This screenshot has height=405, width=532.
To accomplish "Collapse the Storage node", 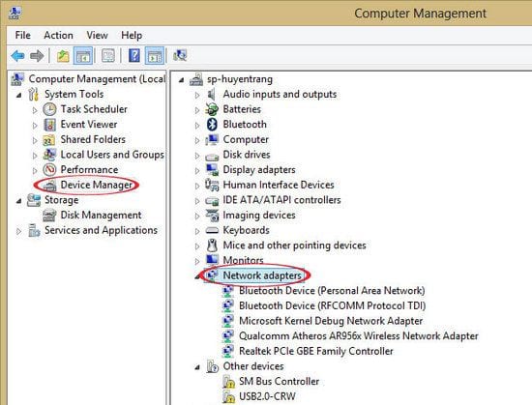I will (x=19, y=201).
